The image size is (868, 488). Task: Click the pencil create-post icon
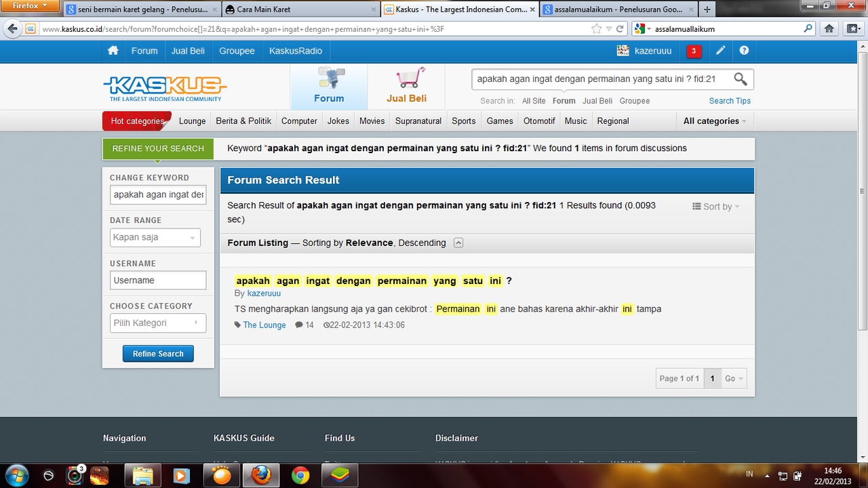tap(720, 51)
